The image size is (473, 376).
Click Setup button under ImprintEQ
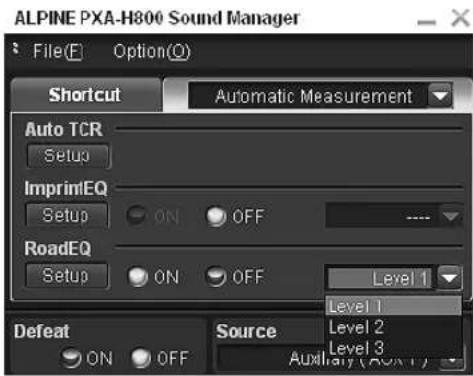click(67, 215)
